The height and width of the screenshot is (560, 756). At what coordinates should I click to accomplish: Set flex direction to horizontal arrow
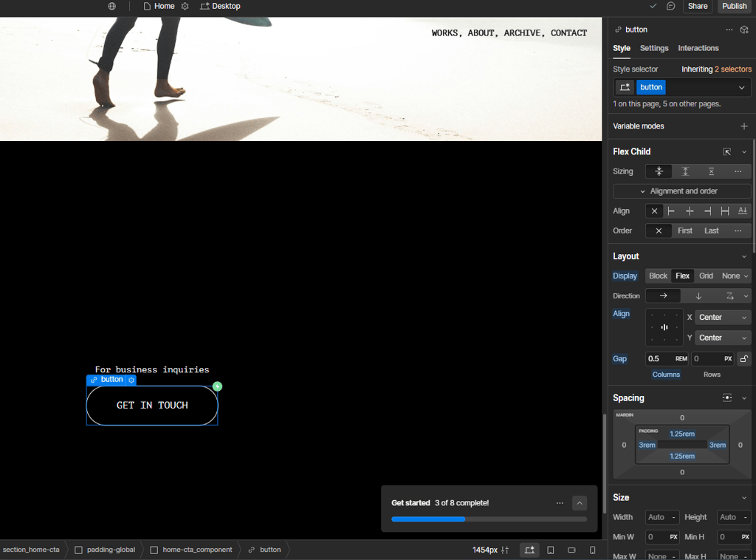[664, 296]
